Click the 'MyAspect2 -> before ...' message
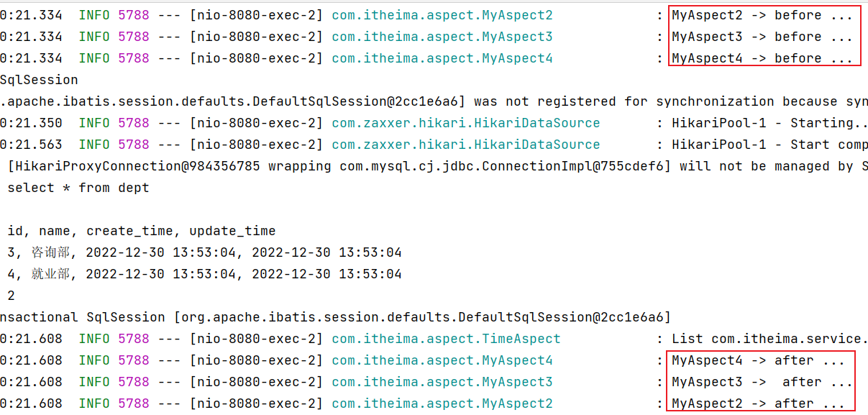 click(x=762, y=15)
